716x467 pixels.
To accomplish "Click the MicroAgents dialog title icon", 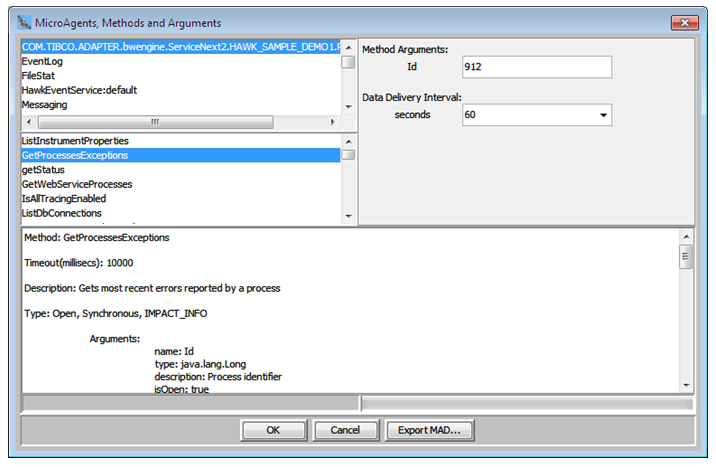I will click(x=24, y=22).
